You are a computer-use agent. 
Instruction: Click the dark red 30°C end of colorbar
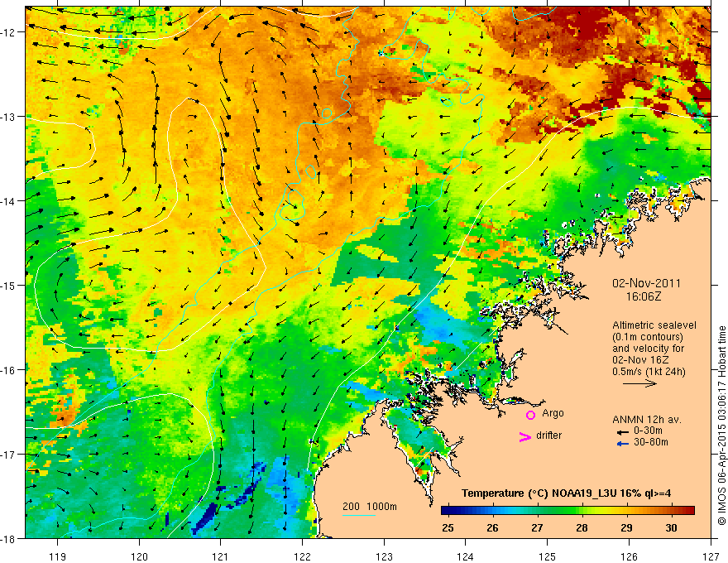(687, 511)
